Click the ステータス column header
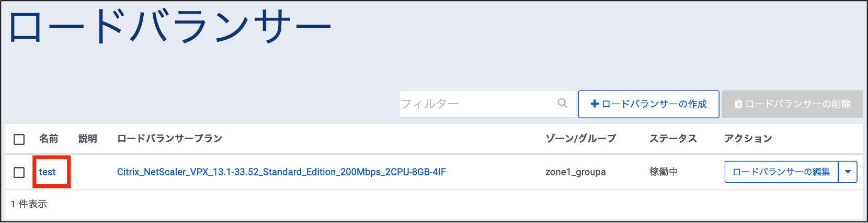 (x=673, y=139)
